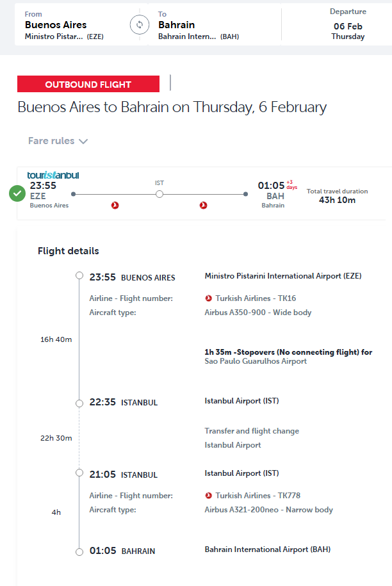Click the +3 days arrival indicator
392x586 pixels.
291,184
